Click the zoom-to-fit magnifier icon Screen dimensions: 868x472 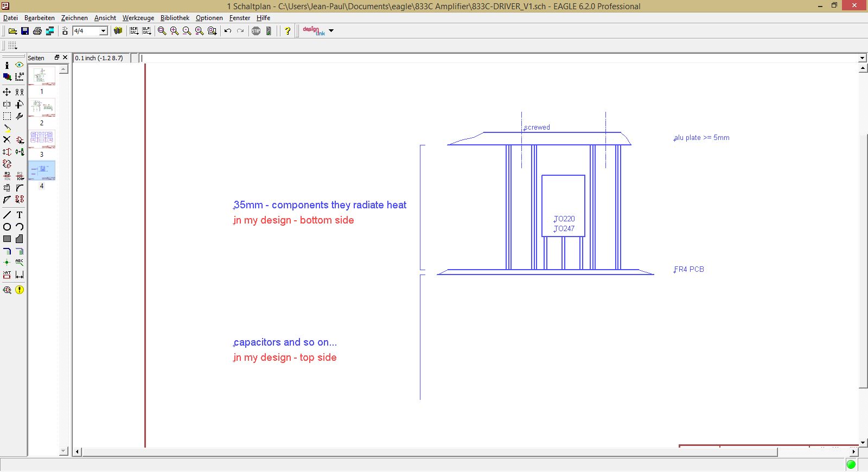(x=162, y=31)
